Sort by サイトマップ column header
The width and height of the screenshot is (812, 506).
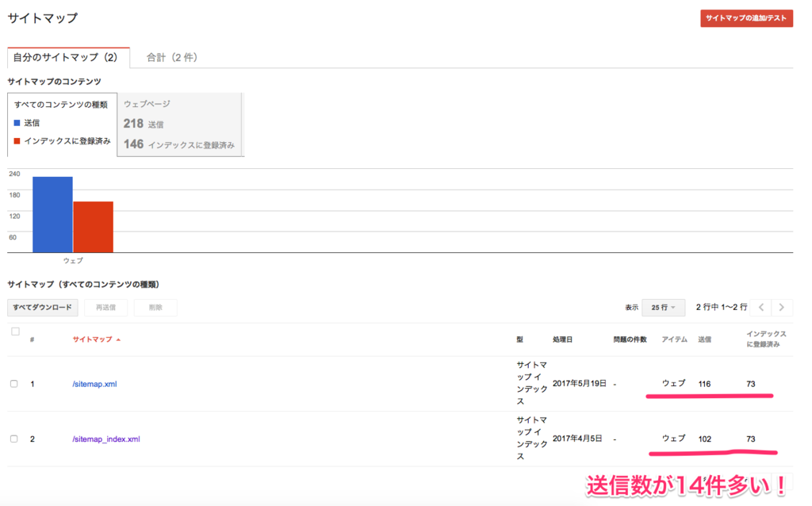coord(96,339)
